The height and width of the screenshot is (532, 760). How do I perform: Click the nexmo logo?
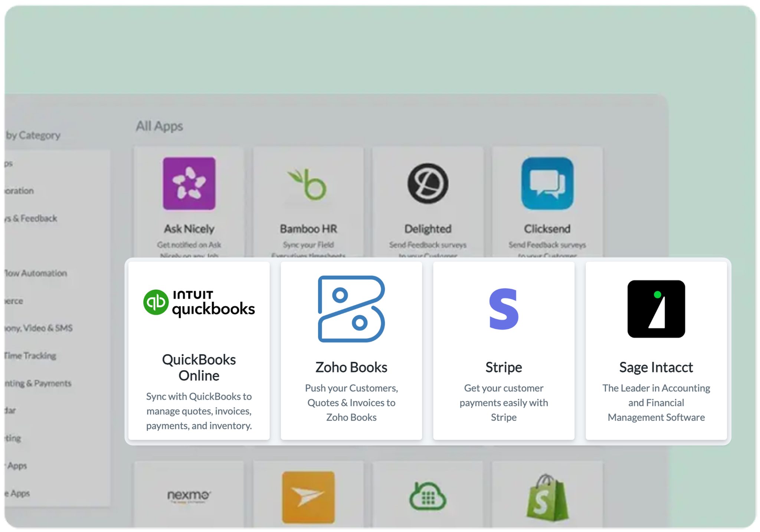click(x=189, y=496)
